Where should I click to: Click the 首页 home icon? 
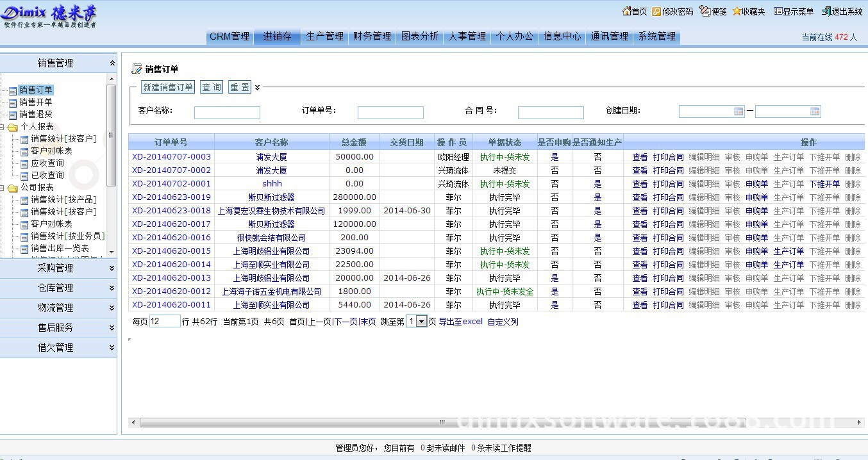click(626, 12)
